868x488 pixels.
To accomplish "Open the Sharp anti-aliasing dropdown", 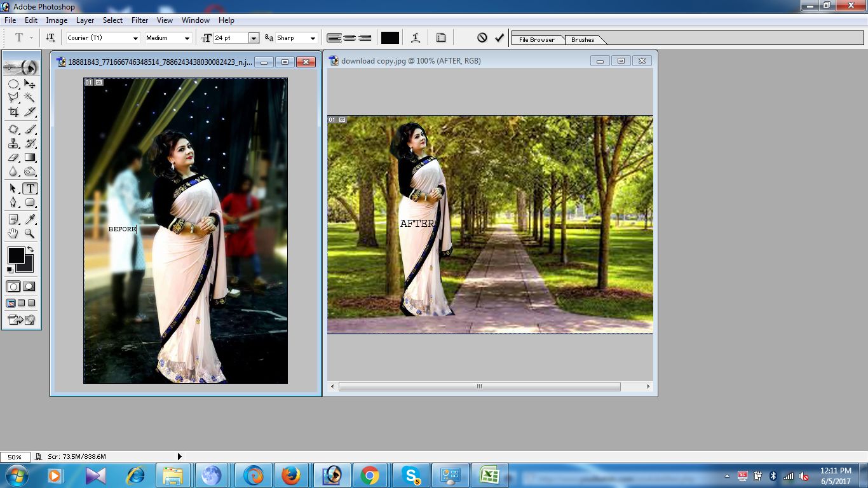I will 313,37.
